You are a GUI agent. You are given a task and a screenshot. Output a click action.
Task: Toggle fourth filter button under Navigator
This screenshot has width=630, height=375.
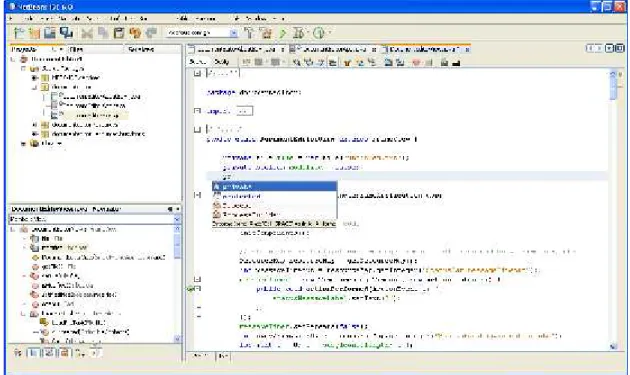point(64,353)
